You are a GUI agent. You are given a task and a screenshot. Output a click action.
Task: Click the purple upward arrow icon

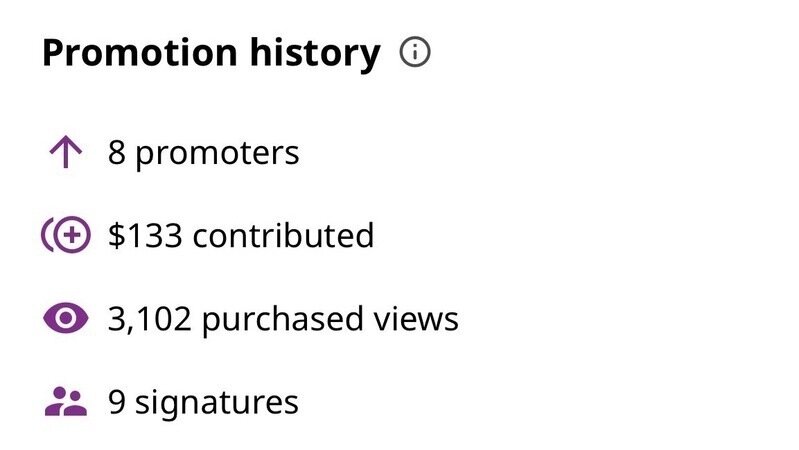coord(65,153)
